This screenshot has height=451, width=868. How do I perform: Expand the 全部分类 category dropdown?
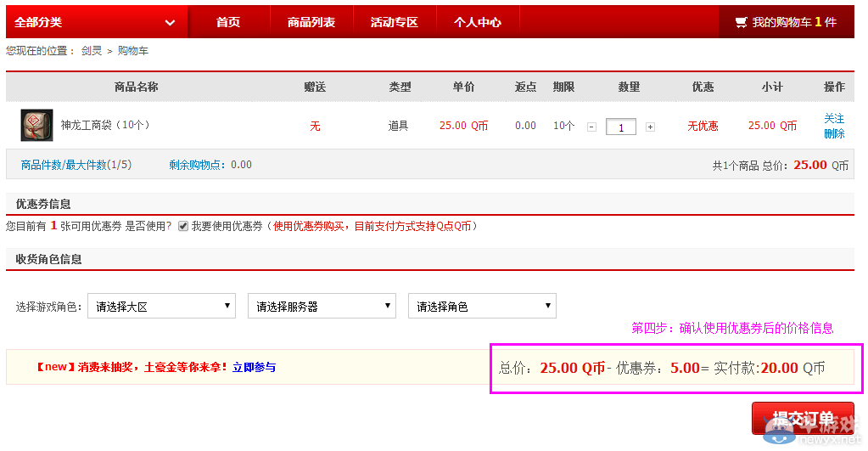[x=97, y=22]
